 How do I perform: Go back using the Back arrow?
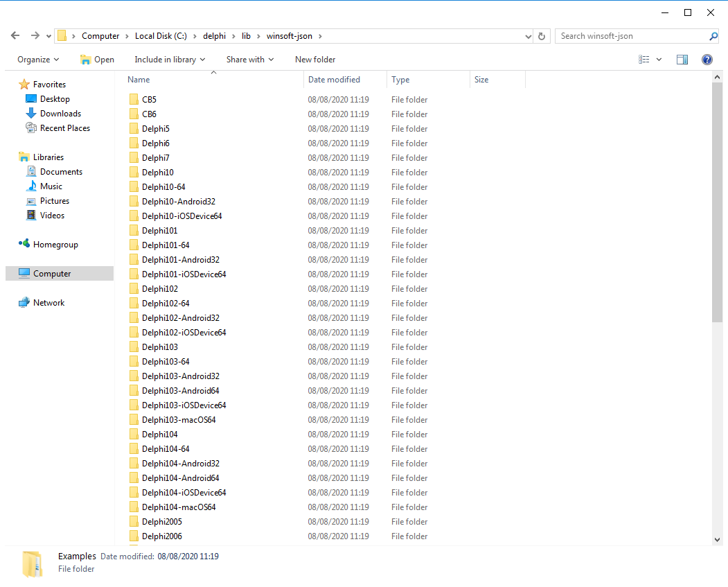click(x=15, y=36)
